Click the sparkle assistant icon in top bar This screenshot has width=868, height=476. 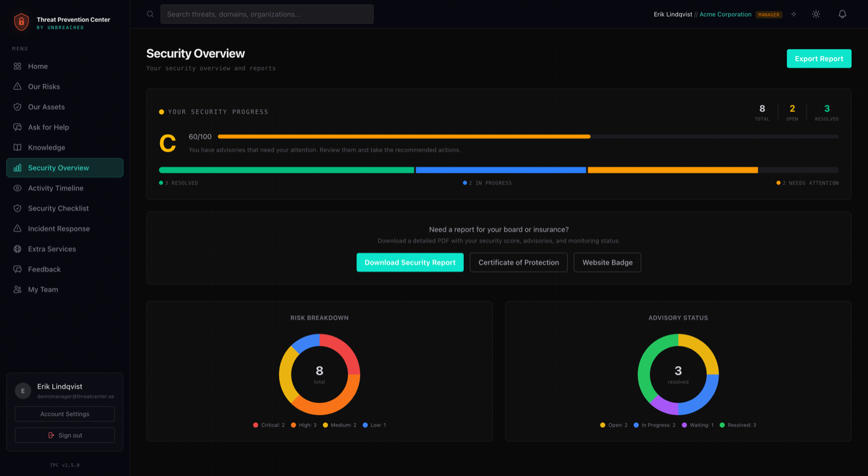(x=794, y=14)
